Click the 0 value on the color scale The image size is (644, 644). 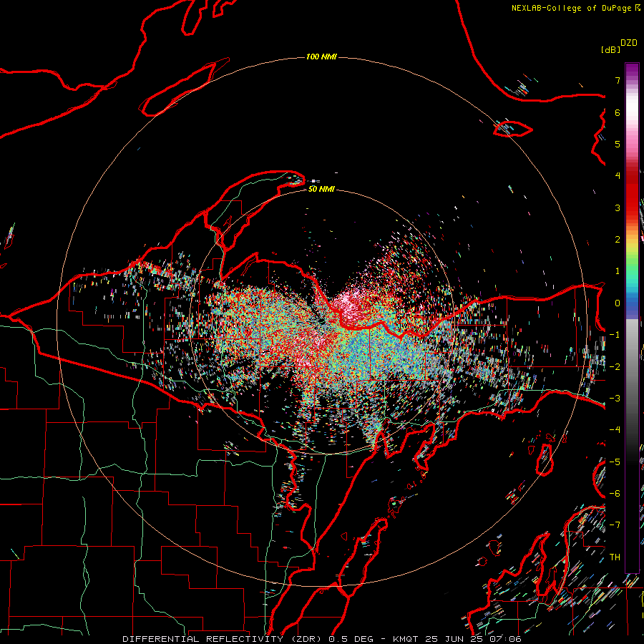pos(618,303)
